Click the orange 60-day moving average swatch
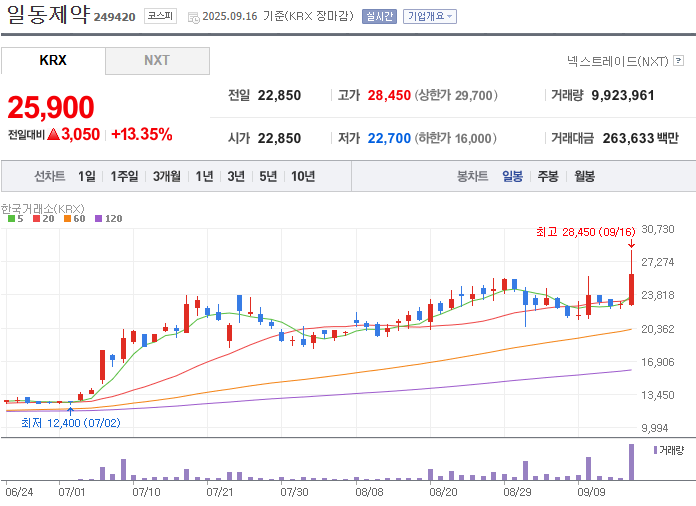The image size is (696, 506). (67, 218)
